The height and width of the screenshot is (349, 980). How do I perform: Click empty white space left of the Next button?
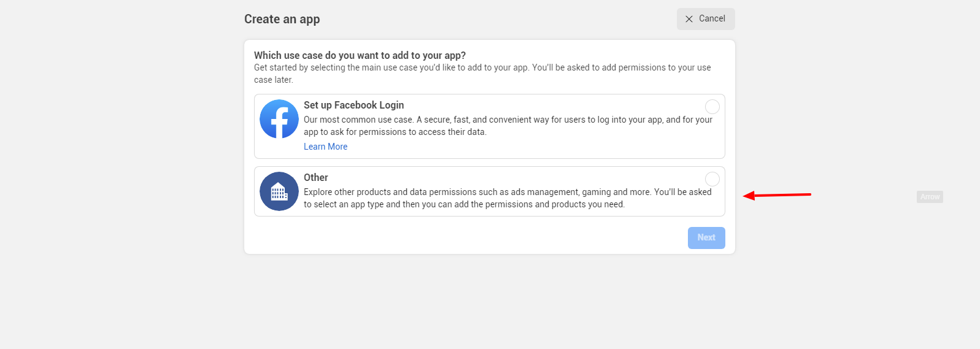(466, 238)
